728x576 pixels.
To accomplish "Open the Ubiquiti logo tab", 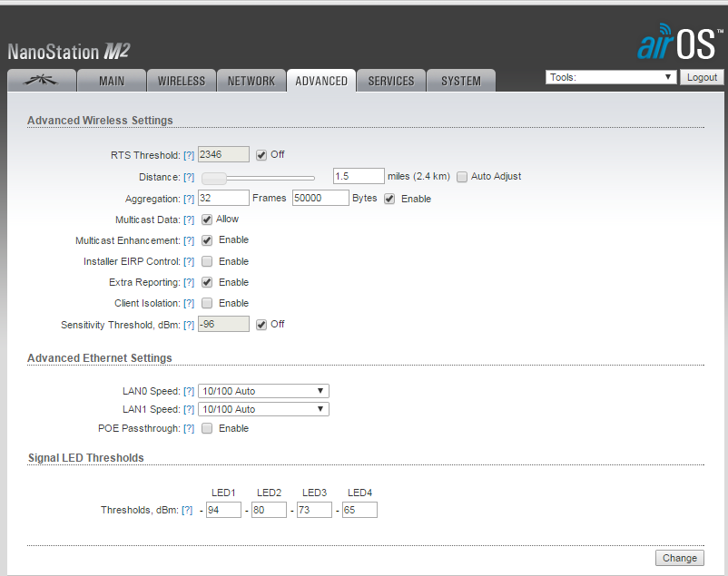I will coord(42,81).
